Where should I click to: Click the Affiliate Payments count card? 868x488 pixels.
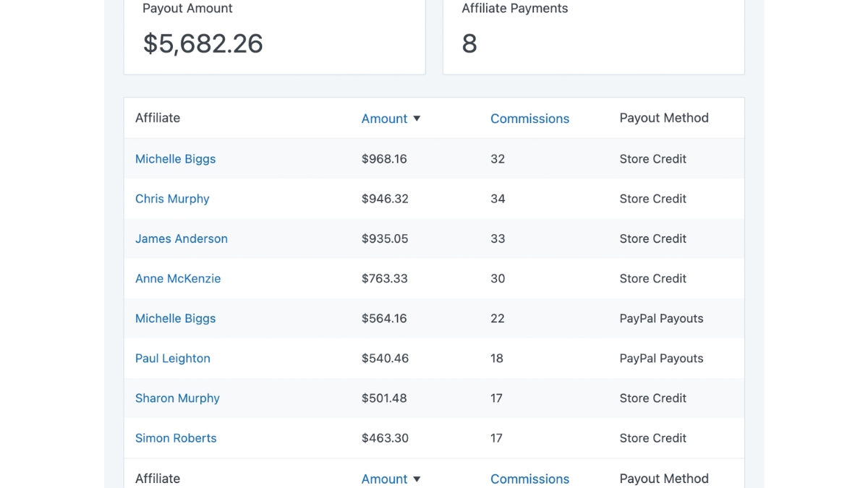tap(593, 36)
